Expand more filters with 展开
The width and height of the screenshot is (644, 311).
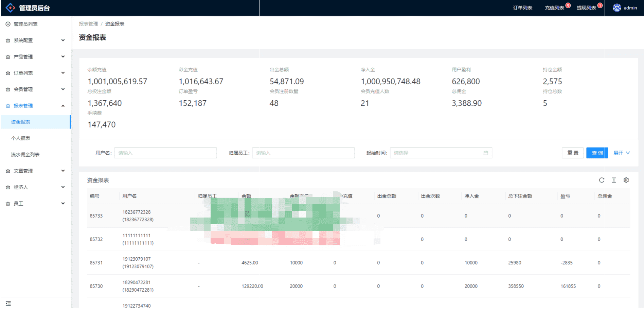[x=621, y=153]
